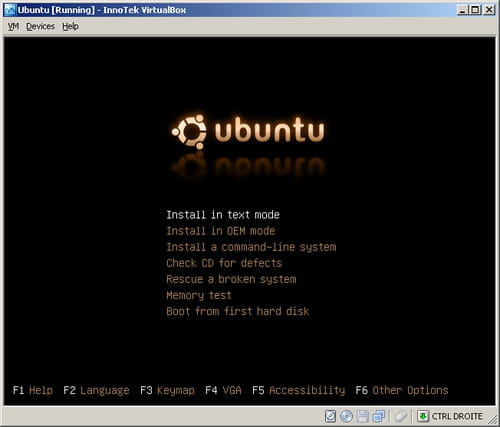Open the Help menu in the menu bar
Screen dimensions: 500x427
click(x=70, y=26)
